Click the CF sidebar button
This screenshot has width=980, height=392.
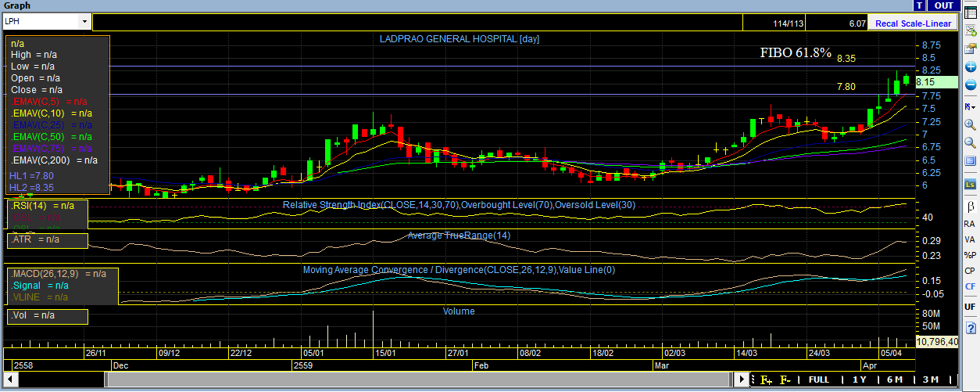point(970,286)
